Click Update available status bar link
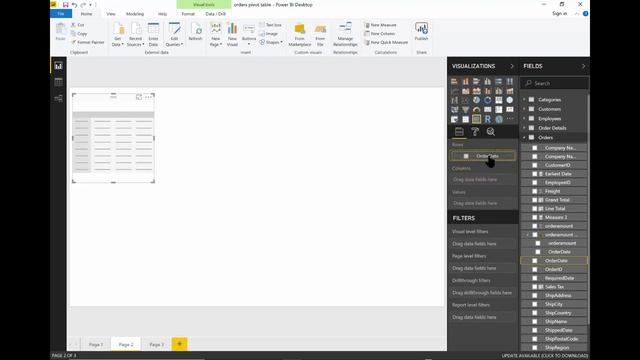 tap(544, 356)
